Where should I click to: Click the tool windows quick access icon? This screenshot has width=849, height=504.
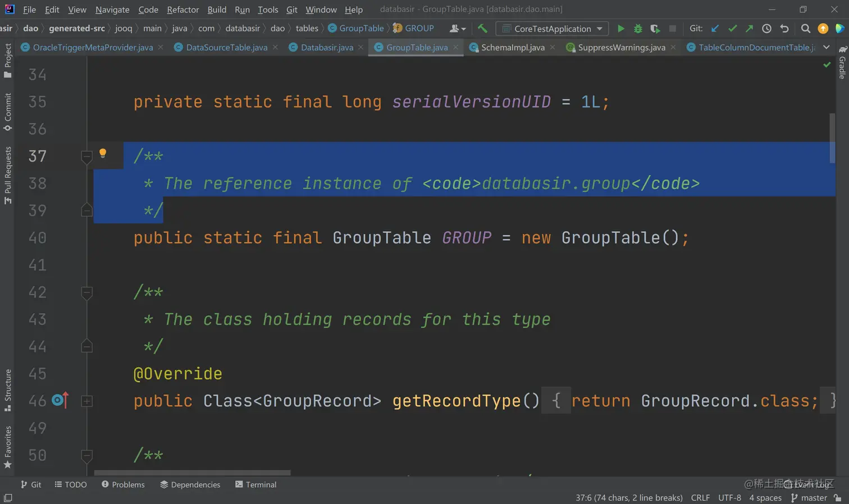click(8, 498)
